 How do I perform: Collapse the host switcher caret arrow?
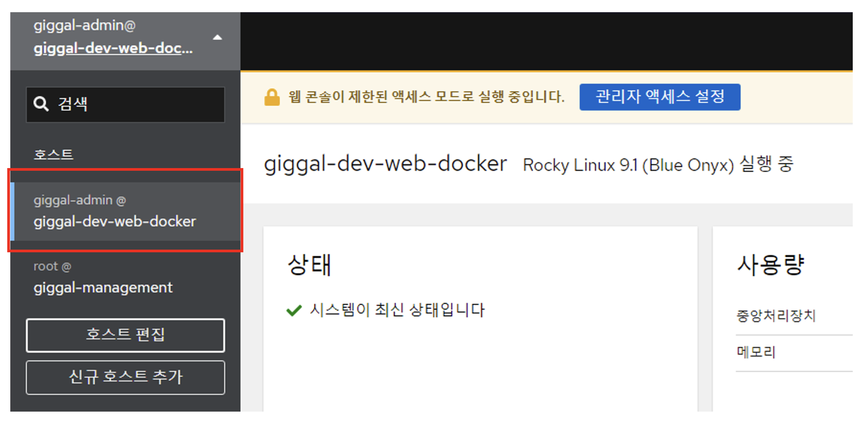(x=217, y=37)
